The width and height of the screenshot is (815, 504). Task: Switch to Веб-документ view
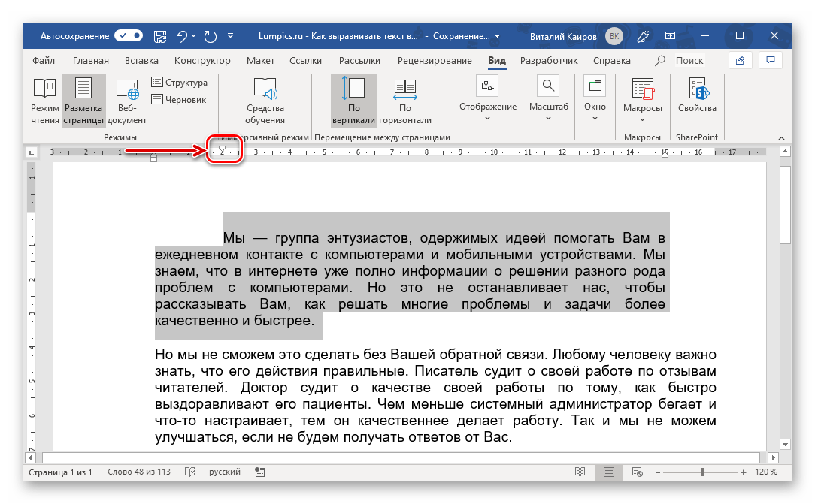tap(127, 101)
